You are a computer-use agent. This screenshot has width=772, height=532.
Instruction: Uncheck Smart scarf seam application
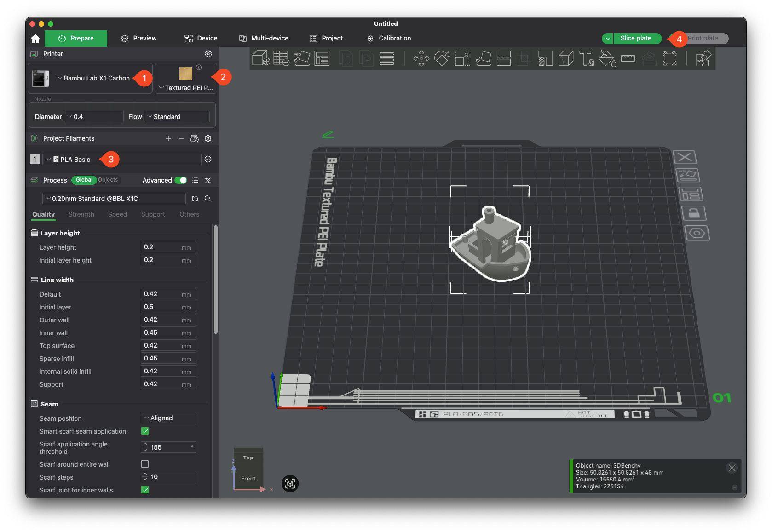(145, 431)
